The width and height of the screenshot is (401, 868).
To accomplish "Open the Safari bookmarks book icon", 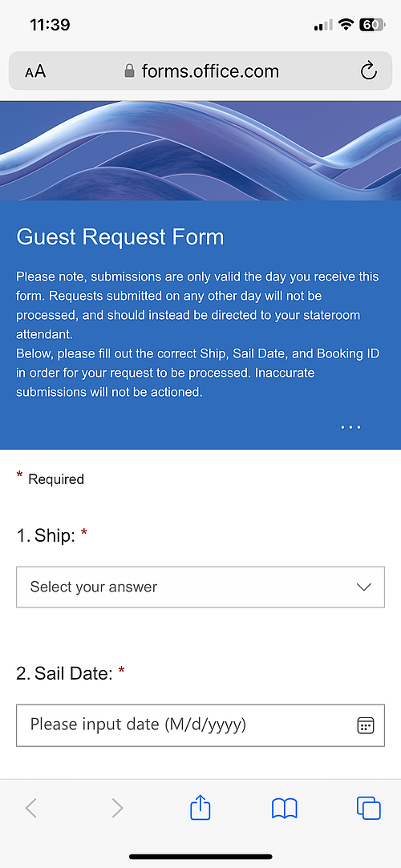I will click(285, 809).
